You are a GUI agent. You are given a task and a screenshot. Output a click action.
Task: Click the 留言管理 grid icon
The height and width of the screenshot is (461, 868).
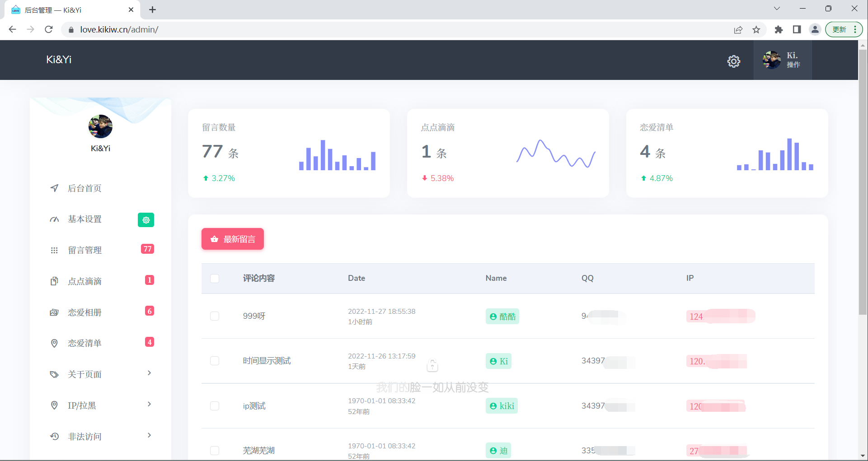tap(54, 250)
